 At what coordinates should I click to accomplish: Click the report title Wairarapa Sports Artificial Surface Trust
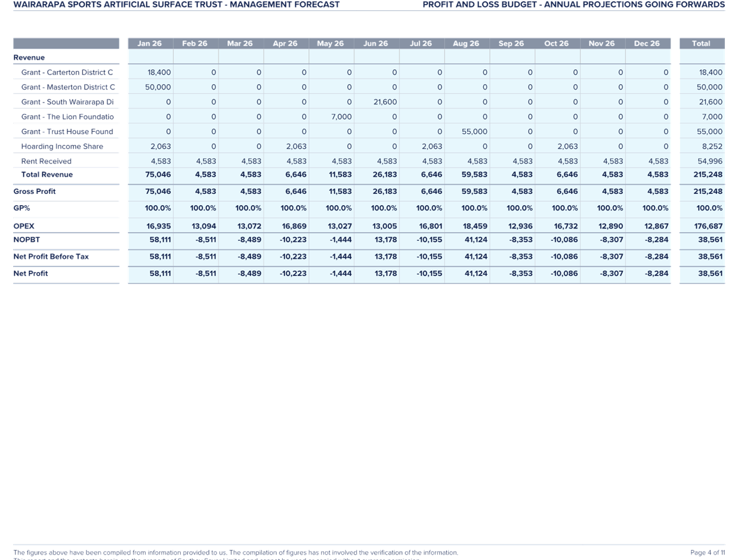[176, 5]
